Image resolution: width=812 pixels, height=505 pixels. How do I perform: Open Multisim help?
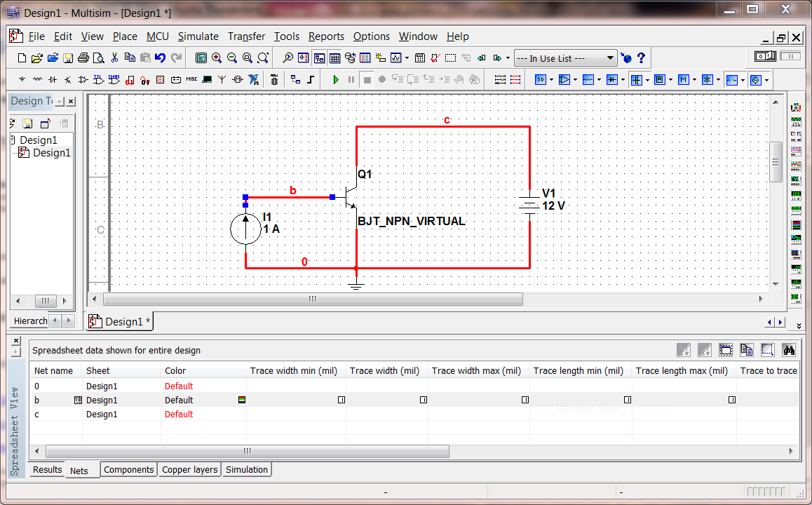pyautogui.click(x=641, y=58)
